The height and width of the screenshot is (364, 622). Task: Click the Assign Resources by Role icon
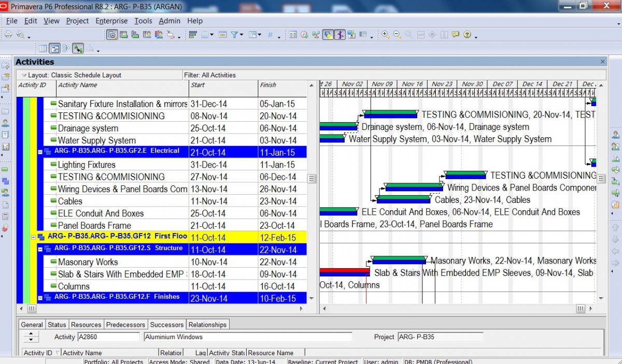coord(616,146)
